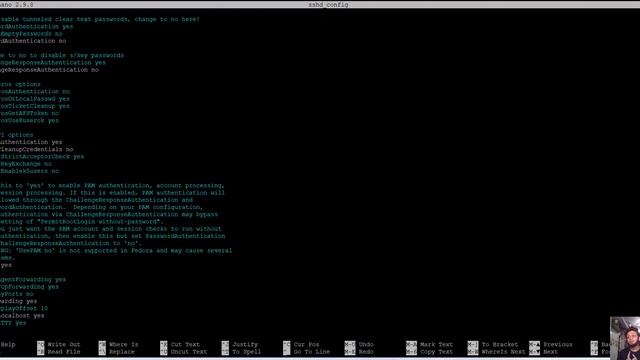
Task: Select the Where Is shortcut
Action: tap(118, 344)
